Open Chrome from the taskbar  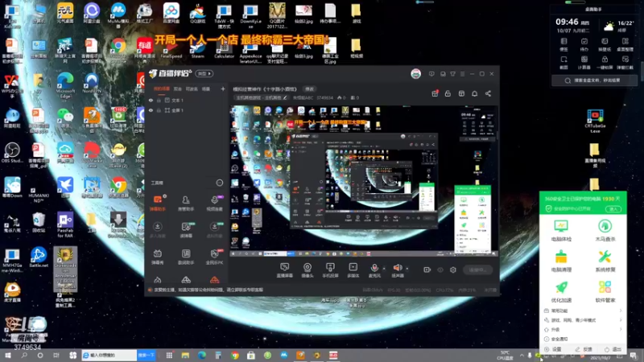click(235, 355)
